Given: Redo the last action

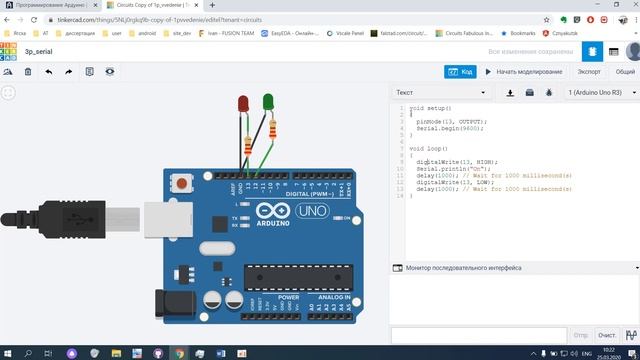Looking at the screenshot, I should tap(69, 72).
